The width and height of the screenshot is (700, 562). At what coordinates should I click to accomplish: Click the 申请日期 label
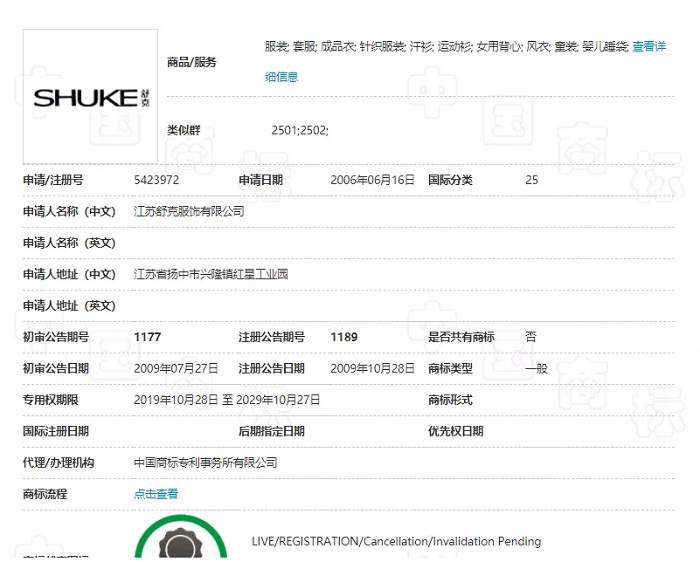coord(261,180)
